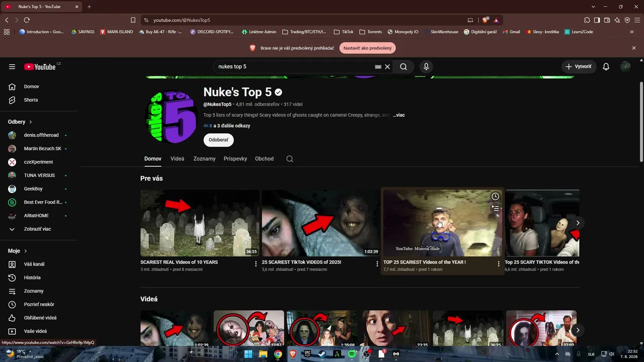
Task: Select the Domov channel tab
Action: tap(153, 159)
